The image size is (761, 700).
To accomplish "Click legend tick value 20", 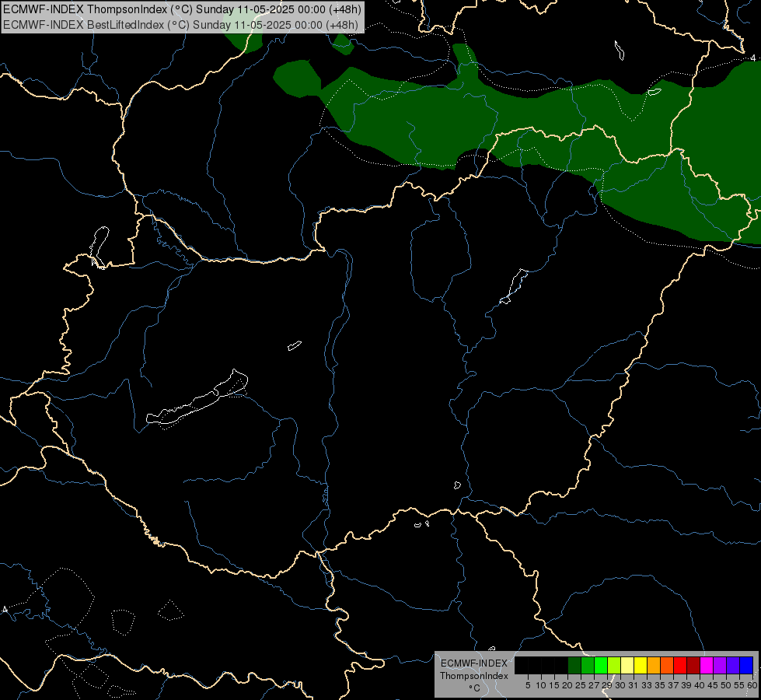I will pos(567,685).
